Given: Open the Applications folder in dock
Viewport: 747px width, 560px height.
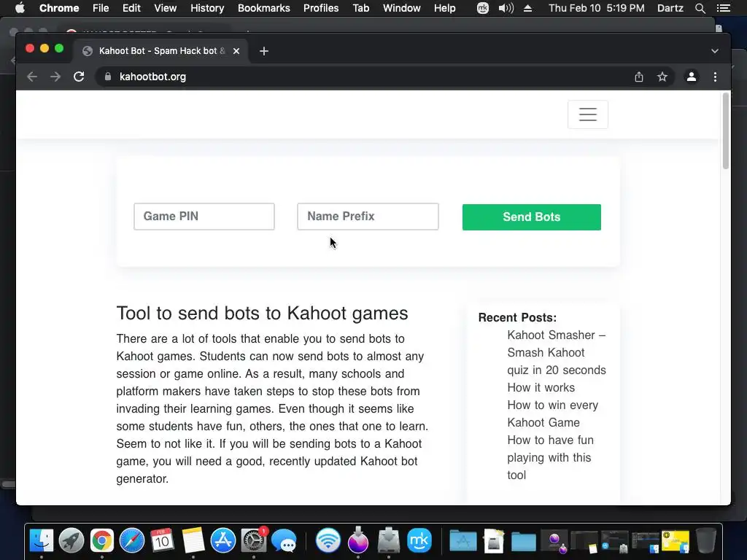Looking at the screenshot, I should (463, 541).
